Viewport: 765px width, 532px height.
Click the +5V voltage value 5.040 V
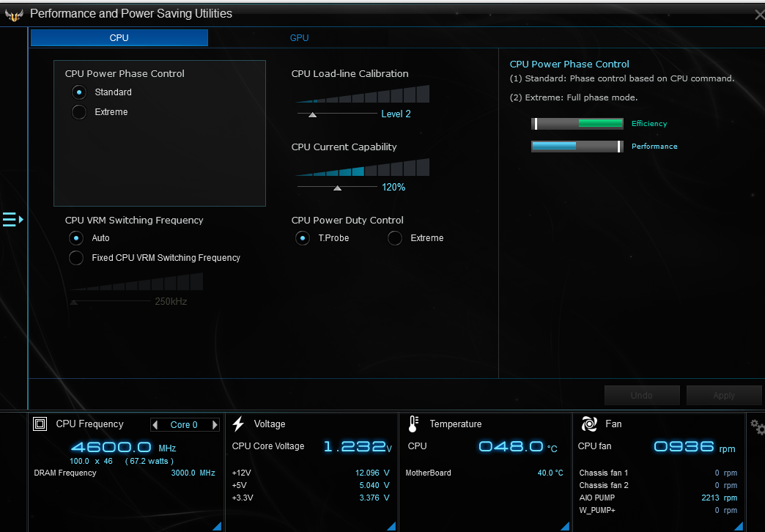click(374, 485)
